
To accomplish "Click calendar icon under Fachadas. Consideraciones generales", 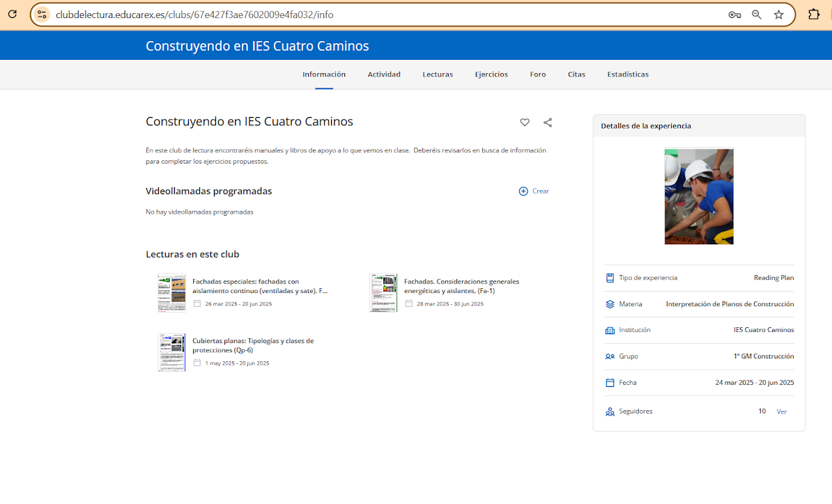I will click(408, 304).
